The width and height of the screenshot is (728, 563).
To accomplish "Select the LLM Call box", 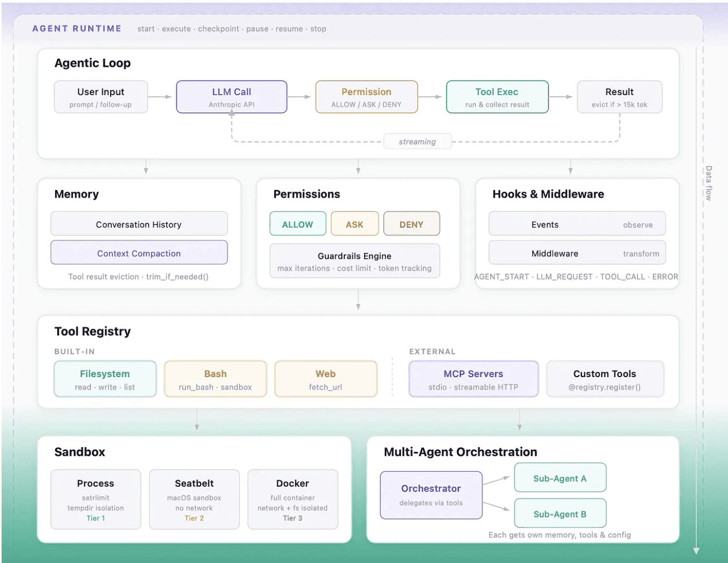I will (x=231, y=97).
